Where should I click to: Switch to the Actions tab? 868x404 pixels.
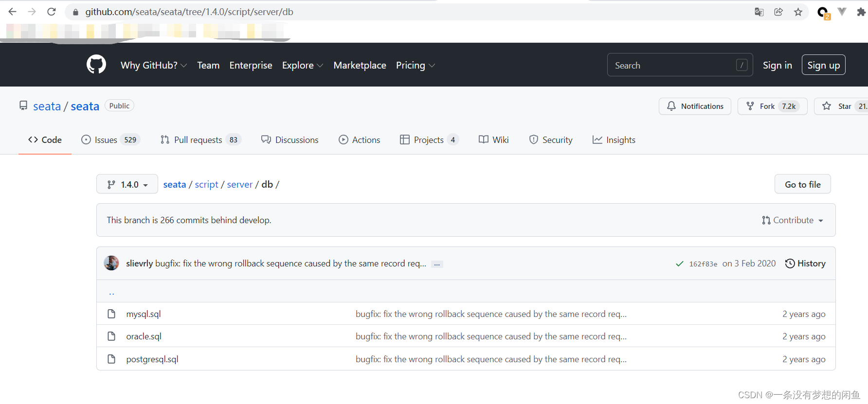[360, 140]
